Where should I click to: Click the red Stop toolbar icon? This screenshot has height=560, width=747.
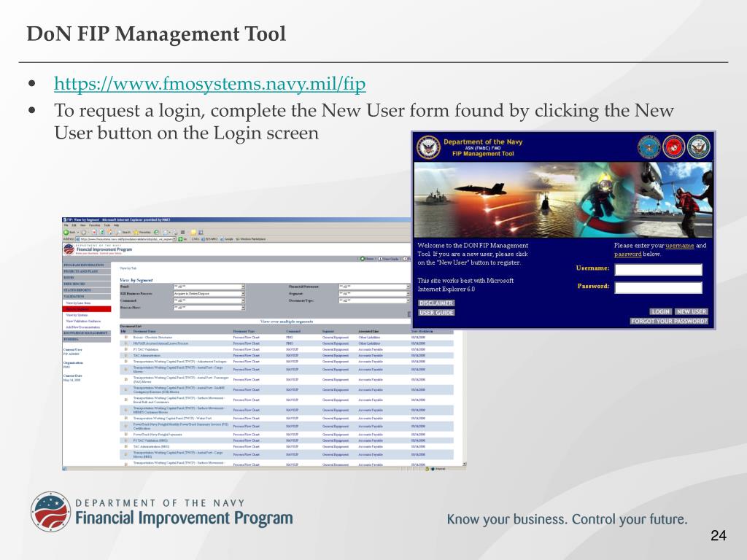(x=94, y=233)
